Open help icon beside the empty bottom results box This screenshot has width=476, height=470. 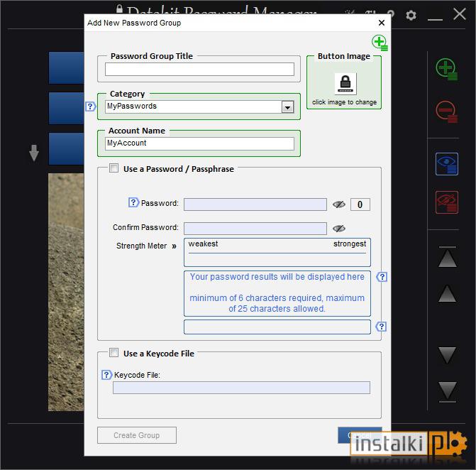click(x=381, y=327)
